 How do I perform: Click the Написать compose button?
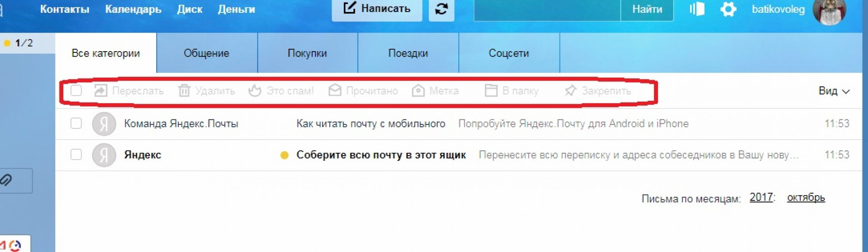pos(377,9)
